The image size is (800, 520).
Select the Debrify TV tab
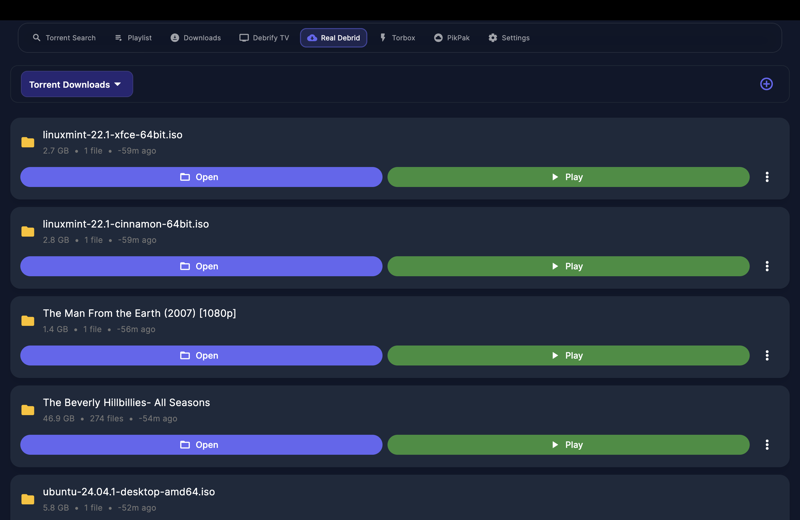click(264, 38)
